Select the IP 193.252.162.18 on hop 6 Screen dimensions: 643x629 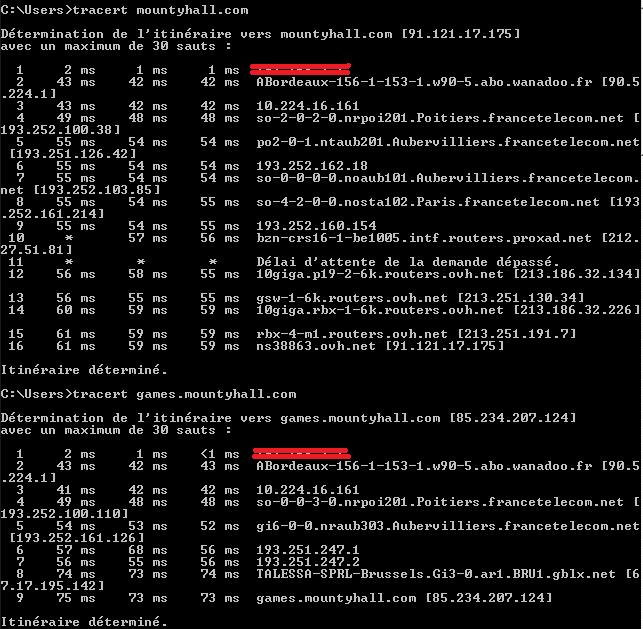pos(312,166)
